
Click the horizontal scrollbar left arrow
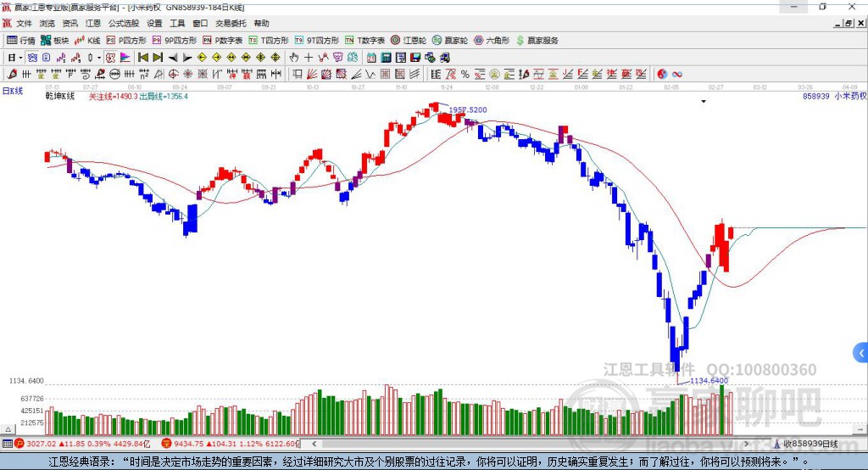pos(314,444)
